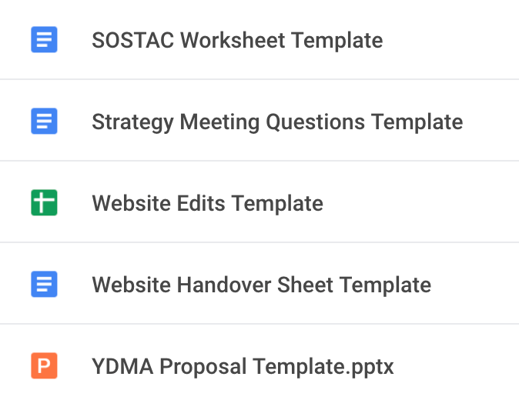Click the Docs icon beside SOSTAC Worksheet Template

coord(44,40)
